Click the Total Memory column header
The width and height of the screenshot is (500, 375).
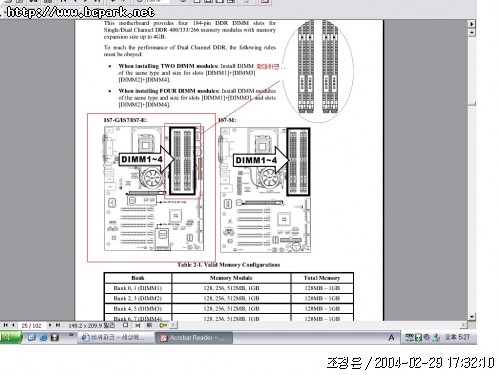coord(322,278)
